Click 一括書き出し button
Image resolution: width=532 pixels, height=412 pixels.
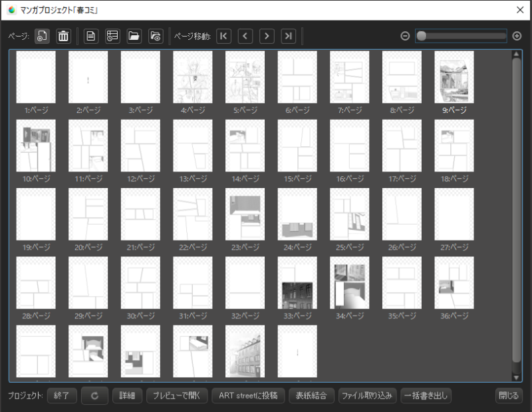click(x=426, y=396)
